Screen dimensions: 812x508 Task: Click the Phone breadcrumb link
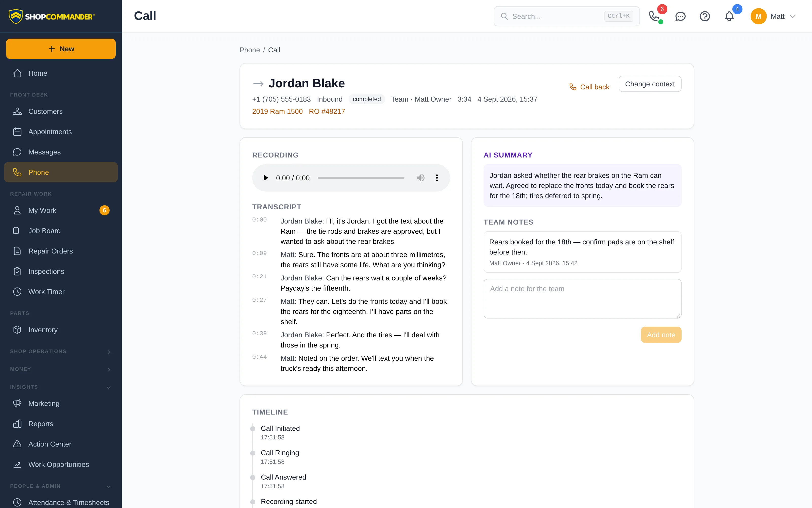pos(249,50)
